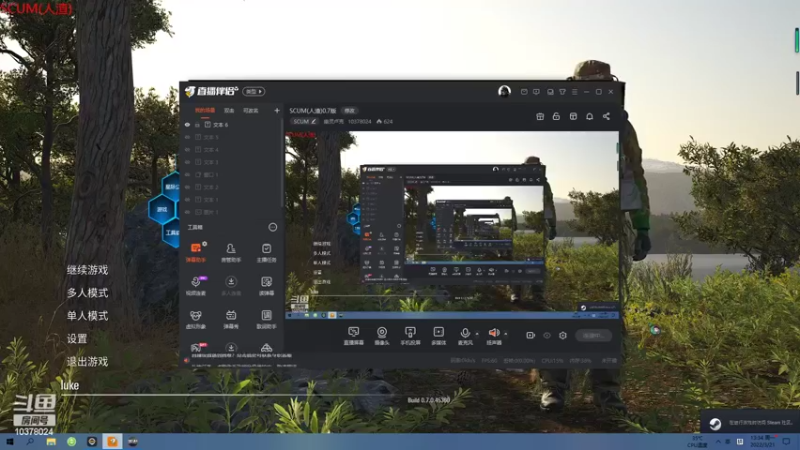Switch to the third scene tab

coord(251,110)
